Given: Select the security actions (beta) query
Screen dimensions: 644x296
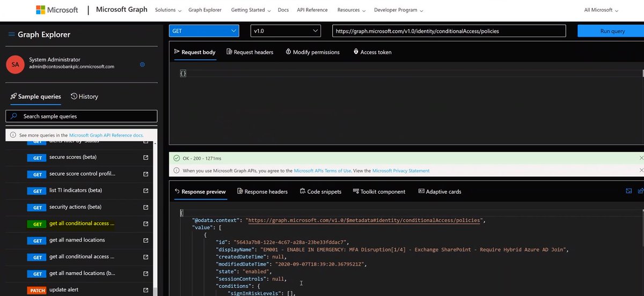Looking at the screenshot, I should [x=75, y=207].
